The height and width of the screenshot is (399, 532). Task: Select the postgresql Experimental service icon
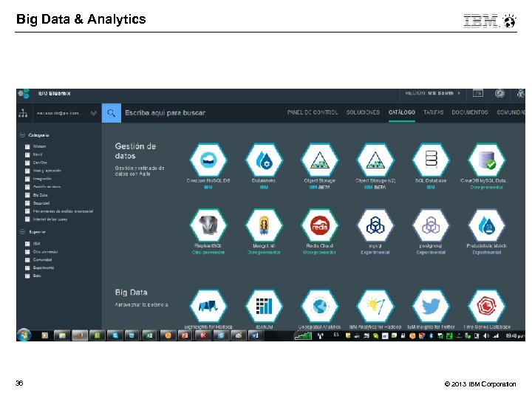click(431, 225)
